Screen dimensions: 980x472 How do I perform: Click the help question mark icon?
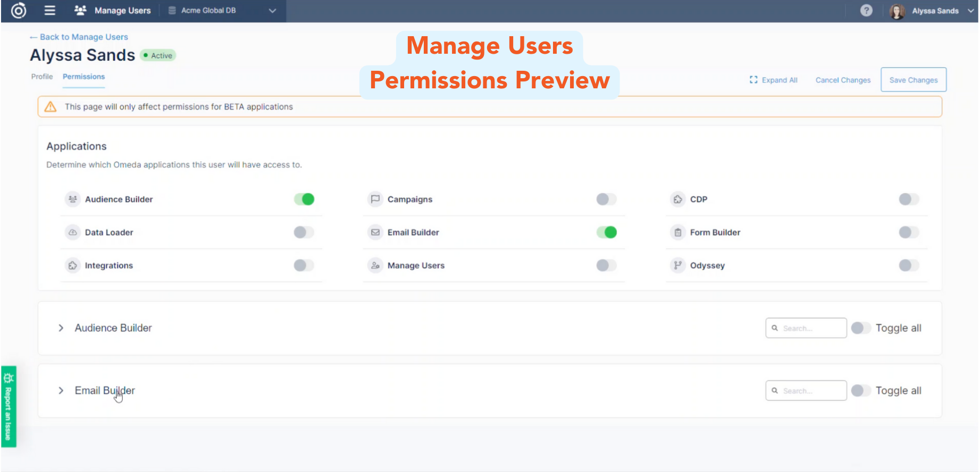tap(866, 11)
